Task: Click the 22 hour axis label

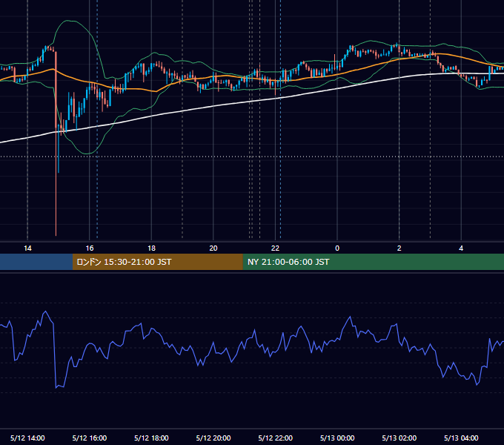Action: [x=275, y=248]
